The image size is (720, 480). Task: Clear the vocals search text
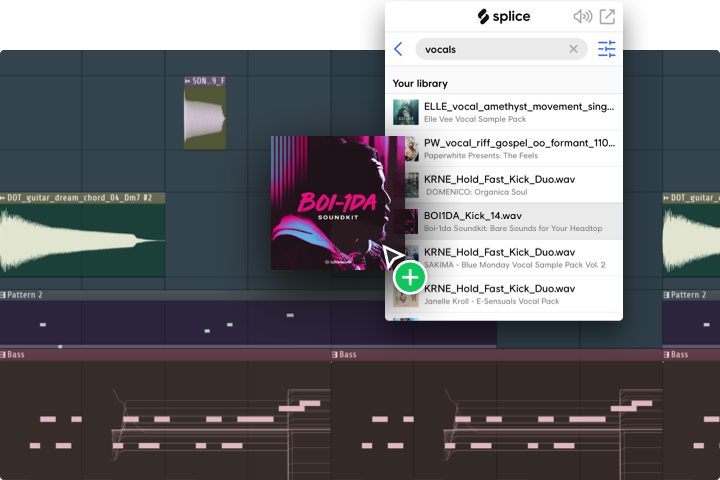(574, 49)
